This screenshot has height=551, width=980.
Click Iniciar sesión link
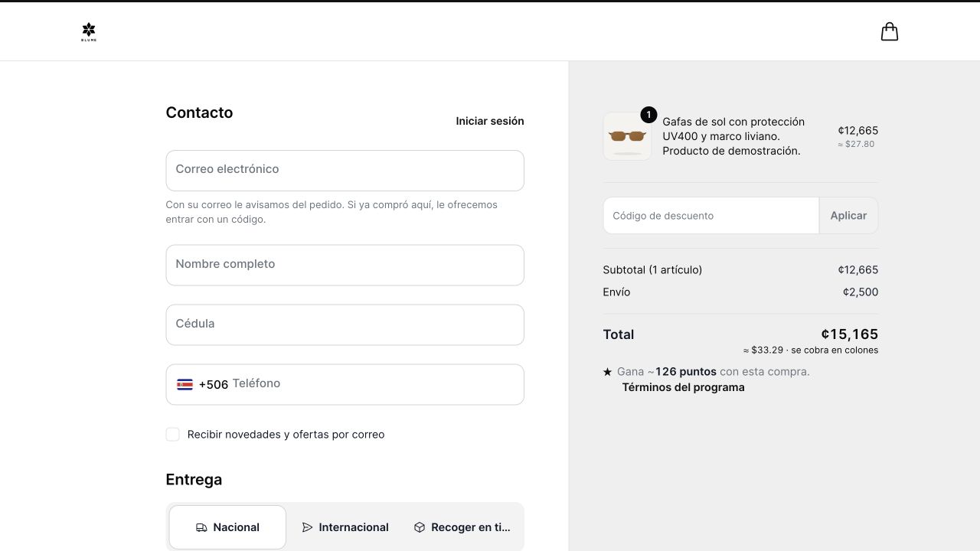point(490,121)
